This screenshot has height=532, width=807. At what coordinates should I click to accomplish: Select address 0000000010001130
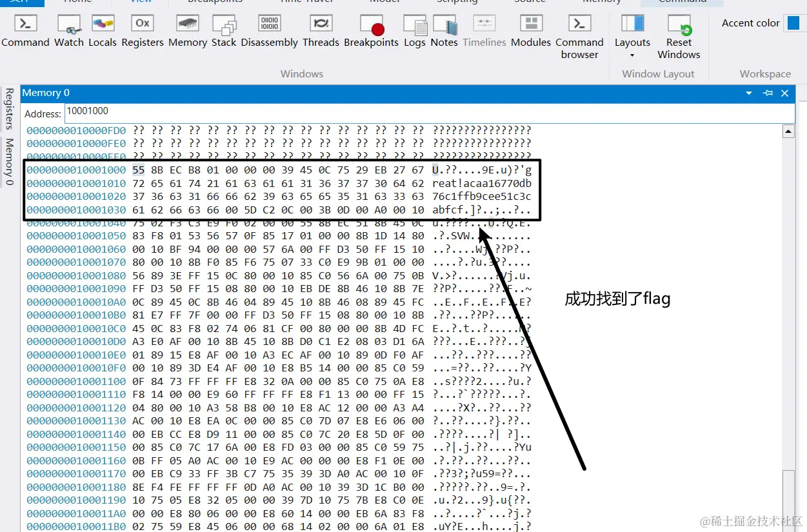pos(76,421)
